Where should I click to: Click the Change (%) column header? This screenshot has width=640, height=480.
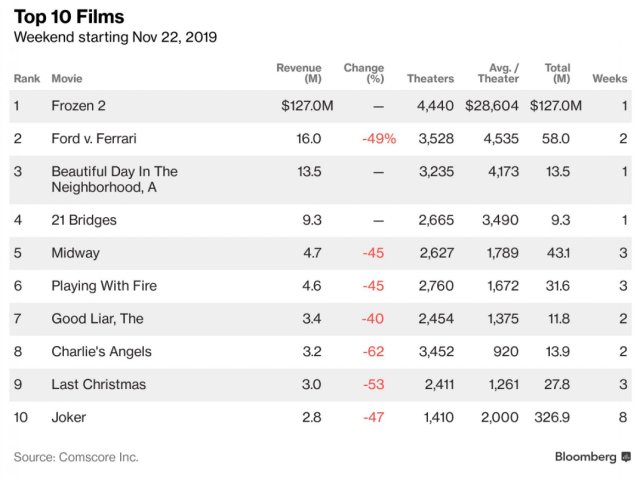click(364, 73)
